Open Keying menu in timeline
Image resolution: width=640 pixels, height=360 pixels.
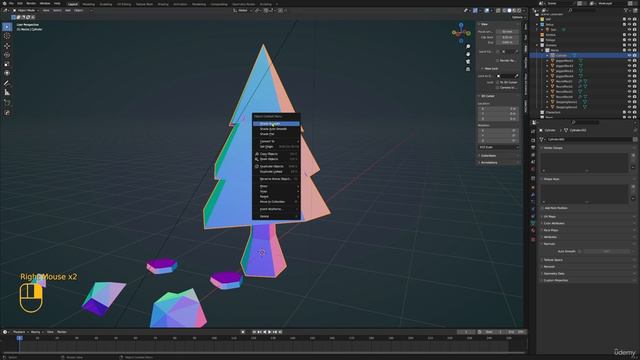pyautogui.click(x=36, y=332)
